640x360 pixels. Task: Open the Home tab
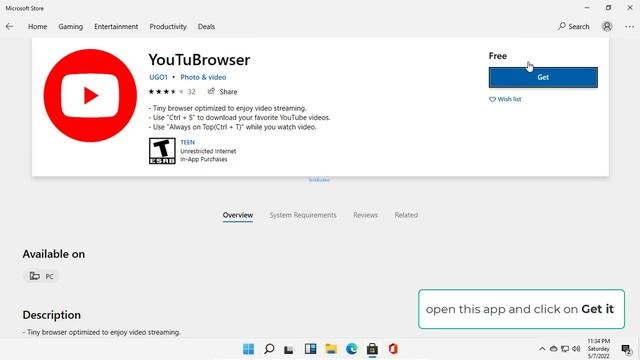point(37,27)
